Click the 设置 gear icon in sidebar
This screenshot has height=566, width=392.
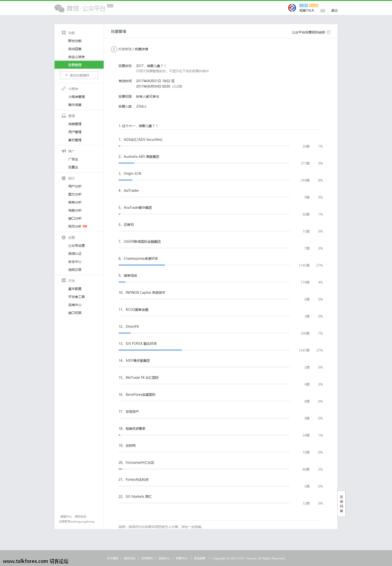click(64, 237)
